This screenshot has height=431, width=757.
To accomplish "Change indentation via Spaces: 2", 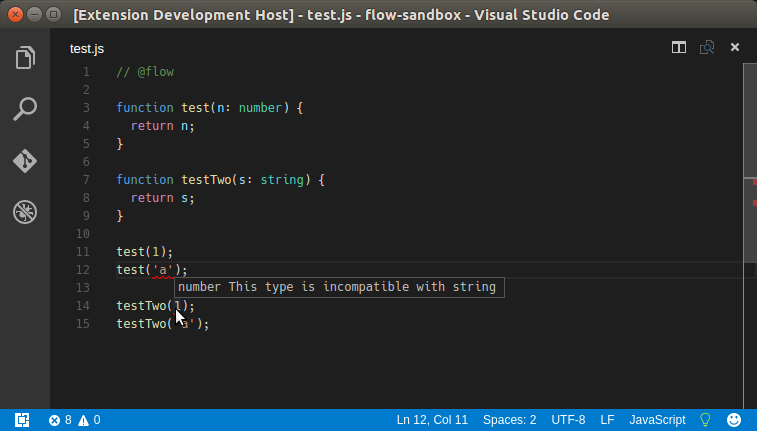I will click(509, 420).
